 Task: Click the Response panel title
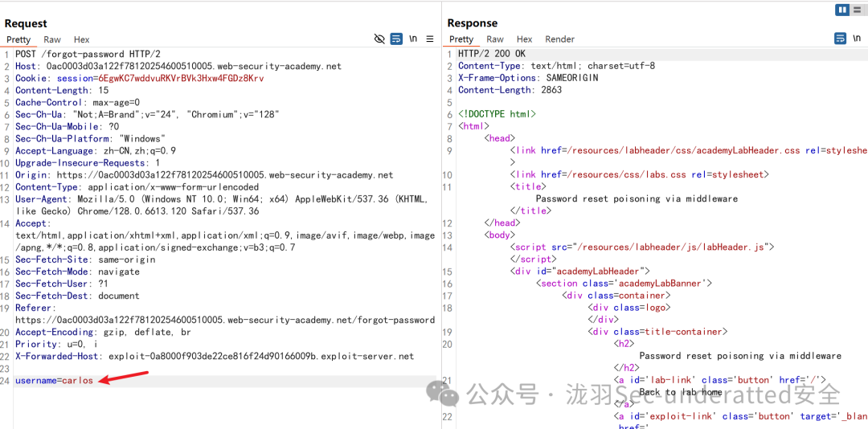[473, 23]
